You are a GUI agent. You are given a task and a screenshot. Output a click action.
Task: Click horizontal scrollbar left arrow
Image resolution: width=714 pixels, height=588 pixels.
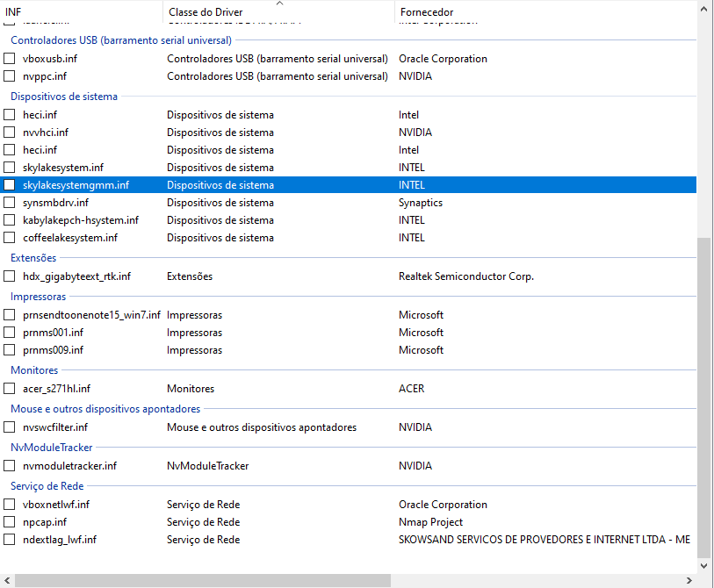pyautogui.click(x=7, y=580)
